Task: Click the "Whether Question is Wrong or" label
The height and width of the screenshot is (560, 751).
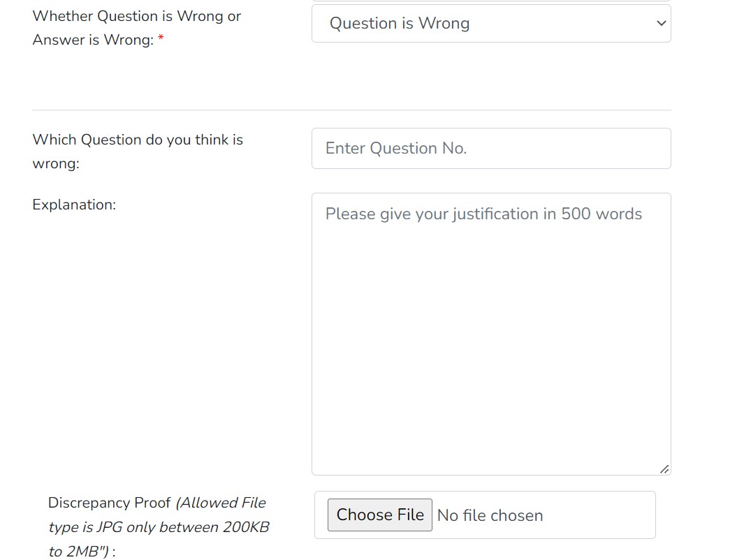Action: pyautogui.click(x=136, y=16)
